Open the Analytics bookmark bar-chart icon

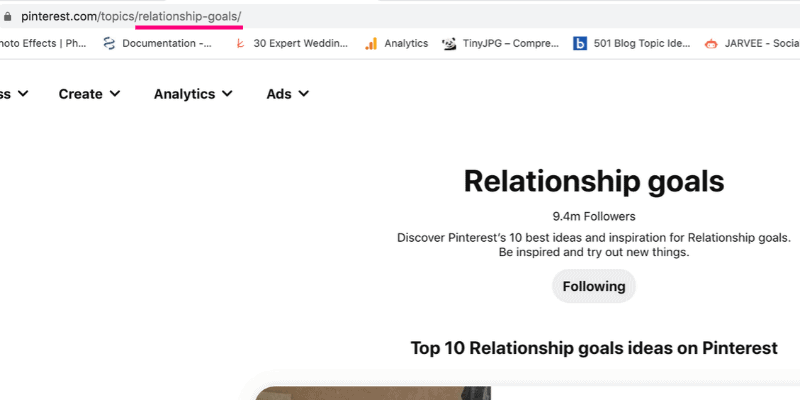tap(371, 44)
